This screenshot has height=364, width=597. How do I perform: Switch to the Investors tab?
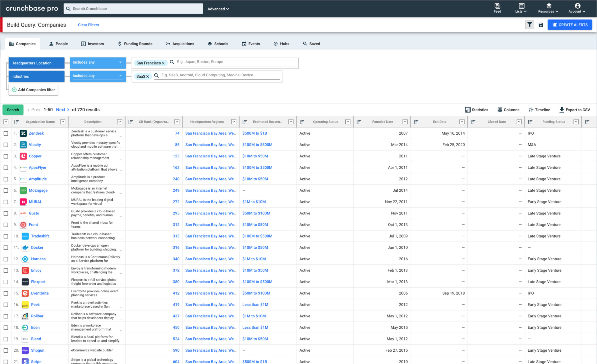(x=92, y=44)
